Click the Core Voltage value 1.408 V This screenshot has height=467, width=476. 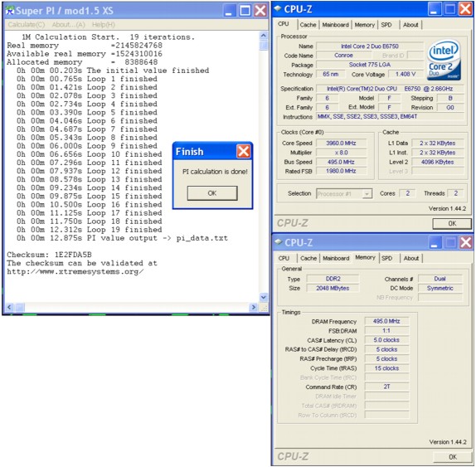tap(406, 74)
